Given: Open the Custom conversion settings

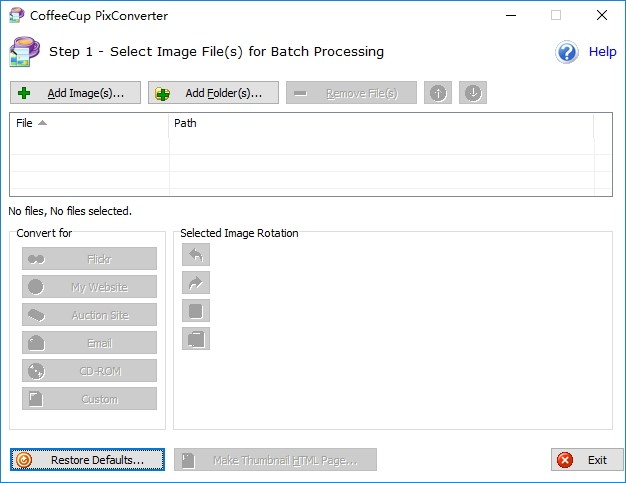Looking at the screenshot, I should [89, 398].
